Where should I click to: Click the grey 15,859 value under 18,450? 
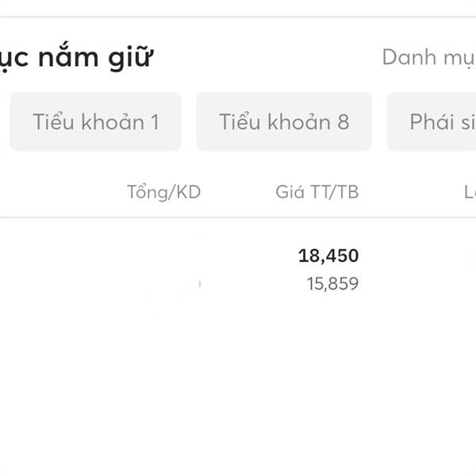point(332,283)
